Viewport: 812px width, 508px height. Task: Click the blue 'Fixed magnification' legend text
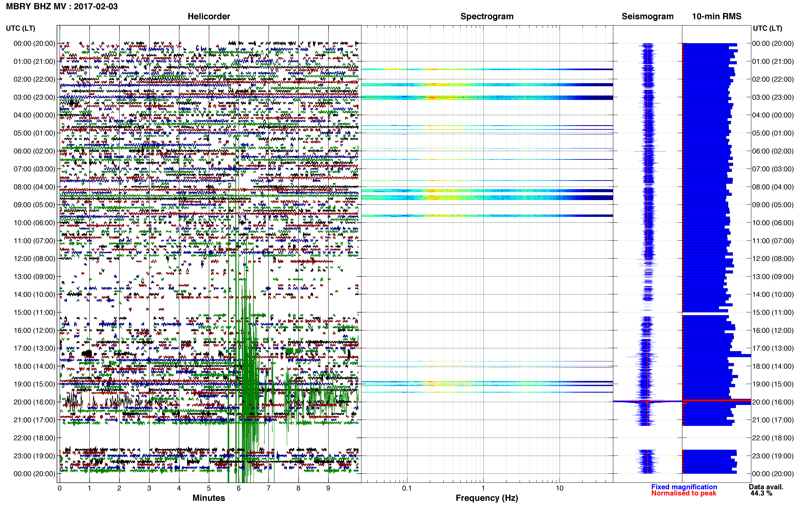point(684,487)
